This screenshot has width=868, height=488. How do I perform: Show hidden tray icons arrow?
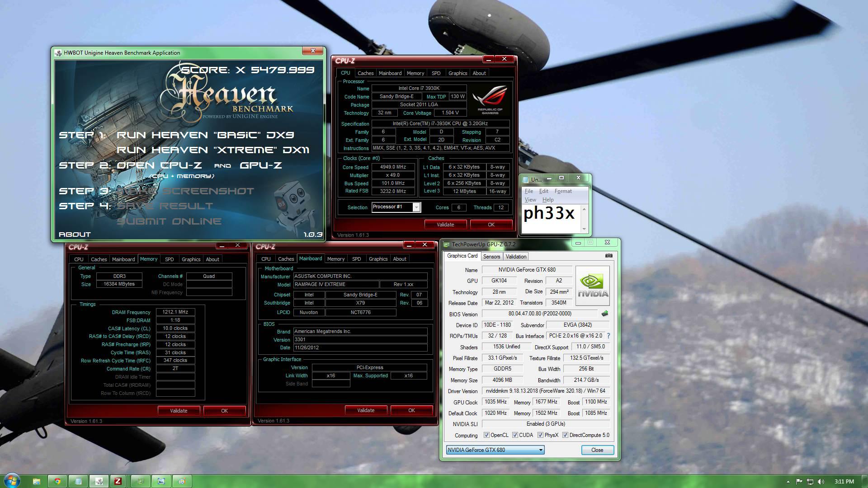point(788,482)
